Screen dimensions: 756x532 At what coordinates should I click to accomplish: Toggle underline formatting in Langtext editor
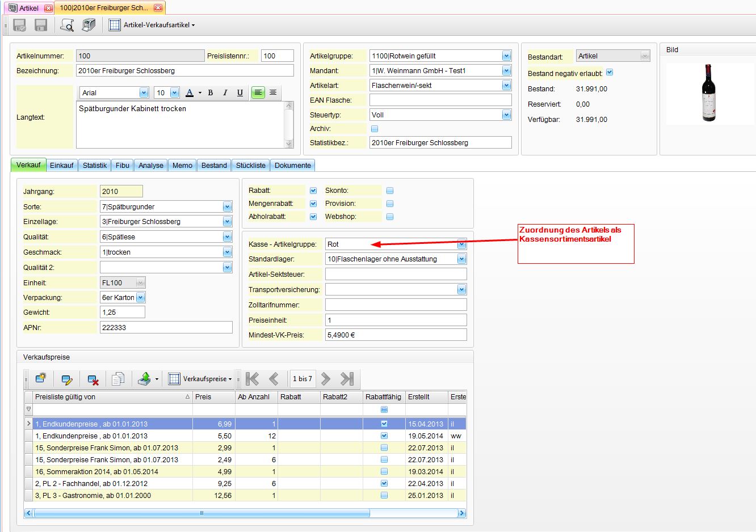pos(240,92)
